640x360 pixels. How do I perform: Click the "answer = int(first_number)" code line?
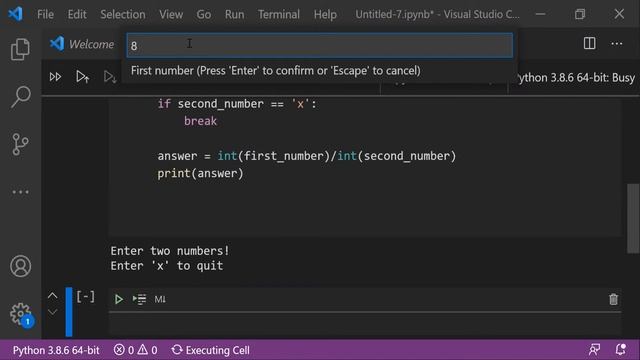pos(307,156)
